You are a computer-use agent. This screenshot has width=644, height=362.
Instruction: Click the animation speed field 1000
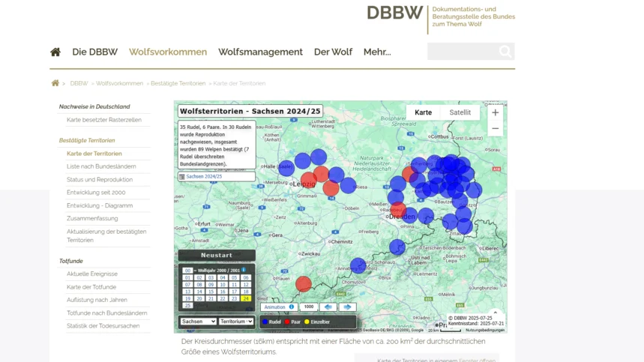coord(309,307)
